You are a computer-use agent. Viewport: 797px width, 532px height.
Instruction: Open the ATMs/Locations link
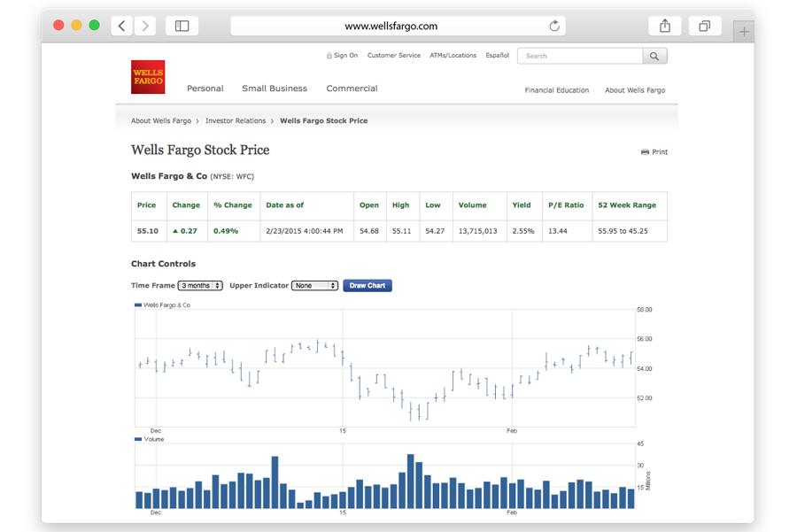pos(453,56)
